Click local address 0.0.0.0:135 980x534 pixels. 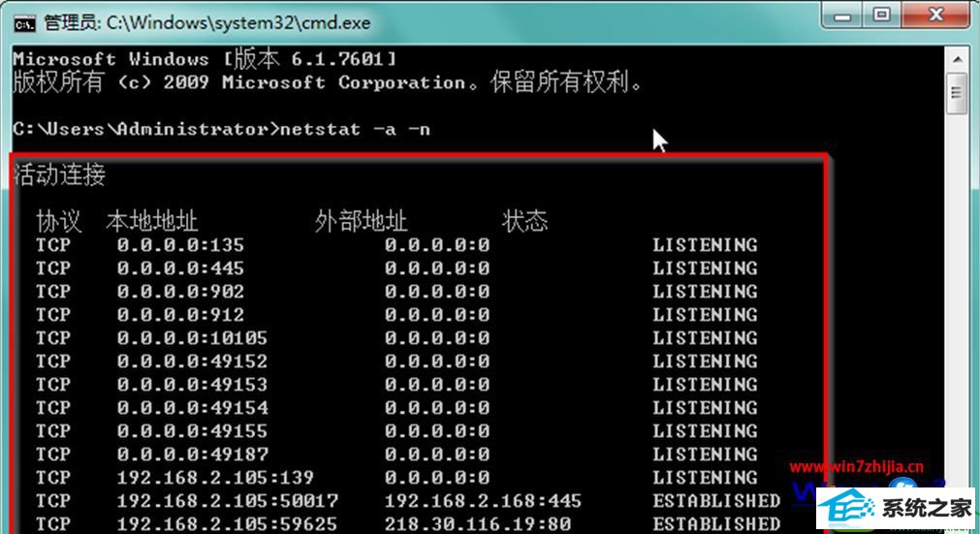[x=180, y=245]
